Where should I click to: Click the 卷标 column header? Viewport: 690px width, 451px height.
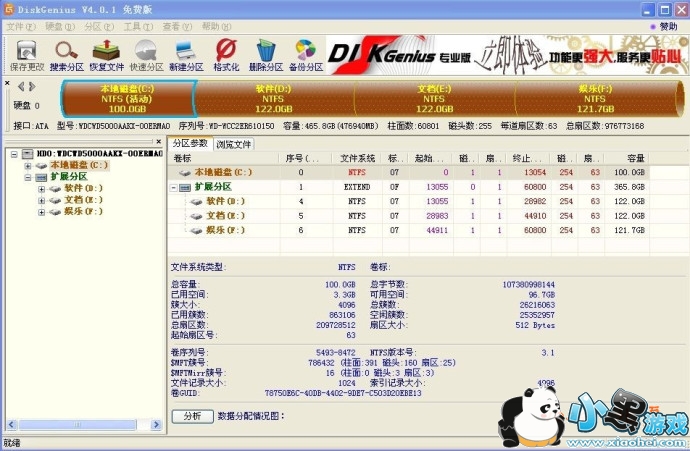click(x=224, y=158)
